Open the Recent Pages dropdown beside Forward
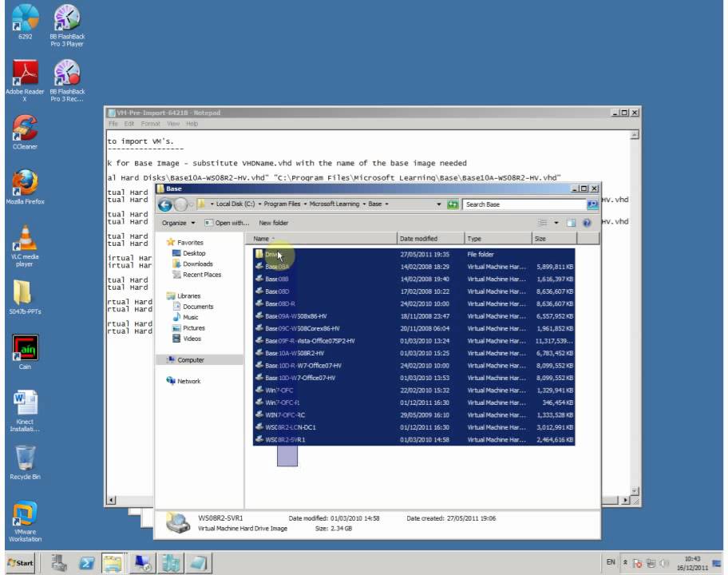The width and height of the screenshot is (728, 575). (191, 204)
